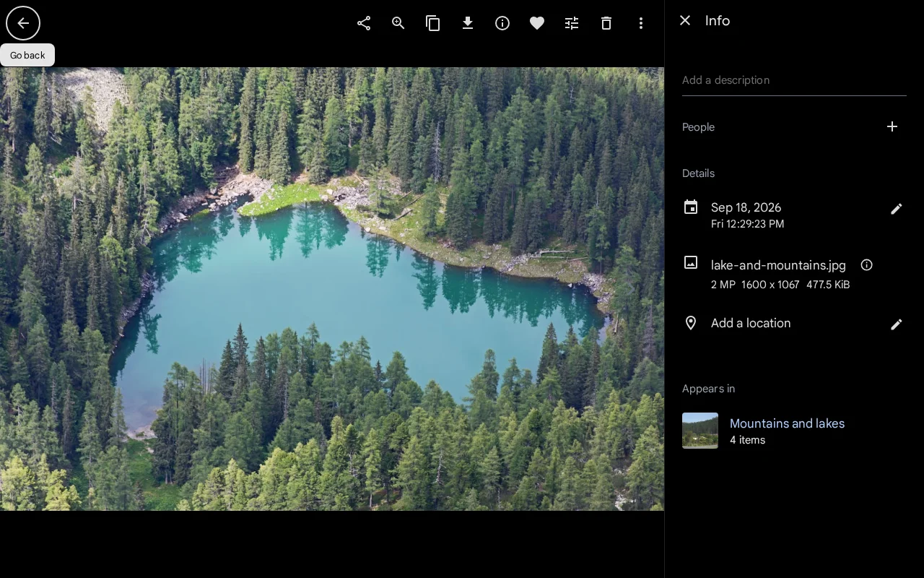Download the photo
The image size is (924, 578).
pyautogui.click(x=468, y=23)
